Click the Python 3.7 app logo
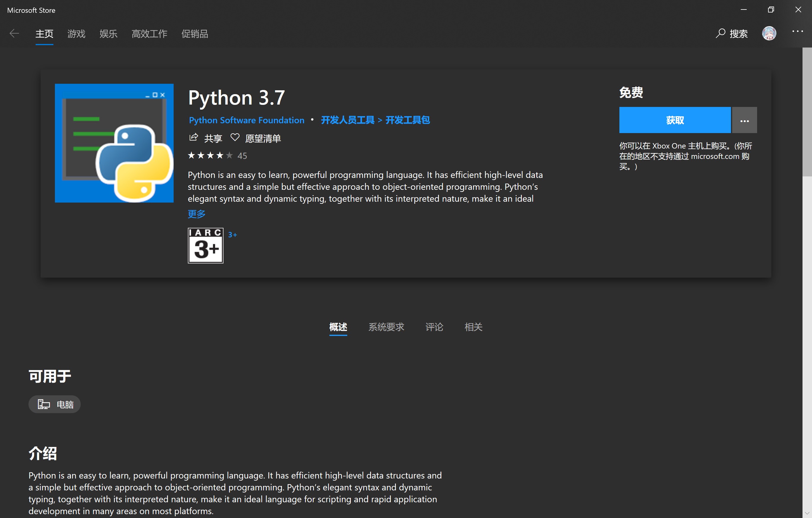Screen dimensions: 812x518 tap(114, 143)
